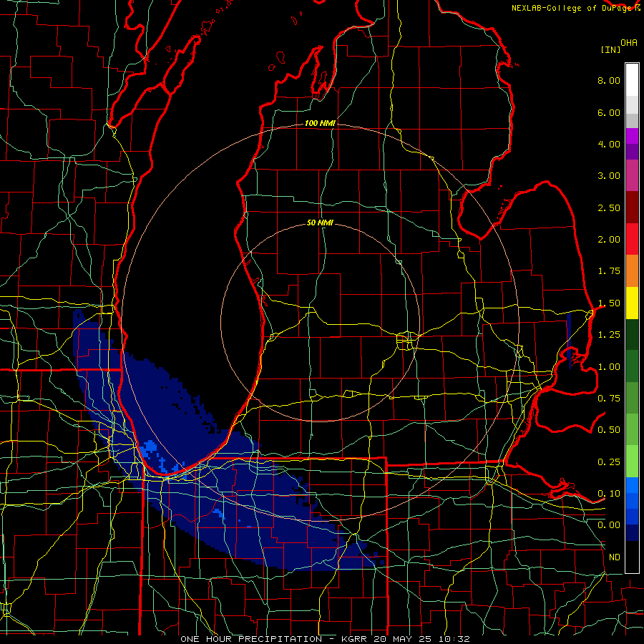The height and width of the screenshot is (644, 644).
Task: Pick the black ND swatch at legend bottom
Action: pos(632,557)
